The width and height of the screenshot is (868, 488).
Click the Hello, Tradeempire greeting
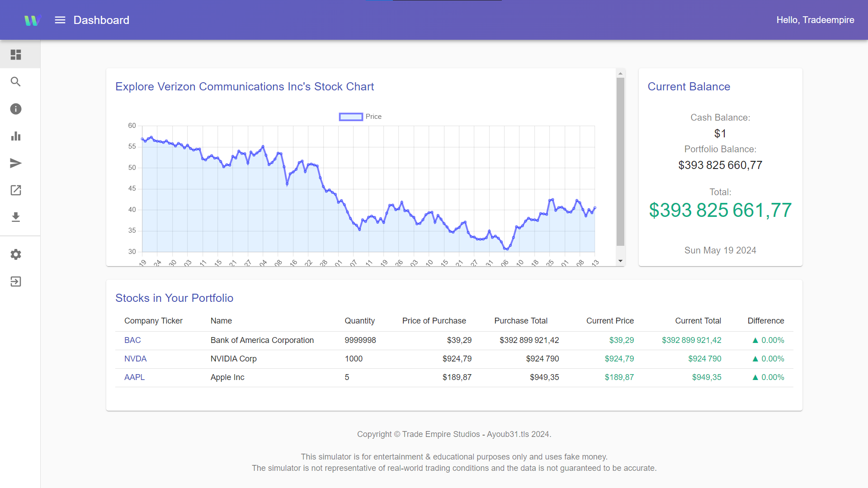pyautogui.click(x=815, y=20)
